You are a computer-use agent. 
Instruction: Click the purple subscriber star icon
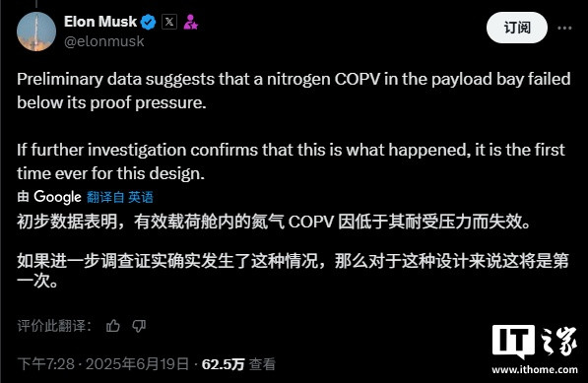click(x=190, y=22)
